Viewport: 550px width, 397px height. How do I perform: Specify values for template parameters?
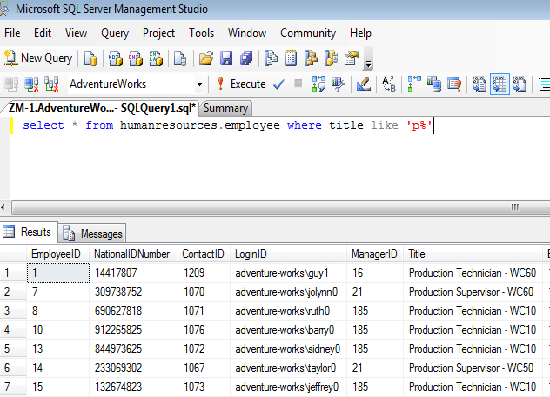tap(389, 84)
